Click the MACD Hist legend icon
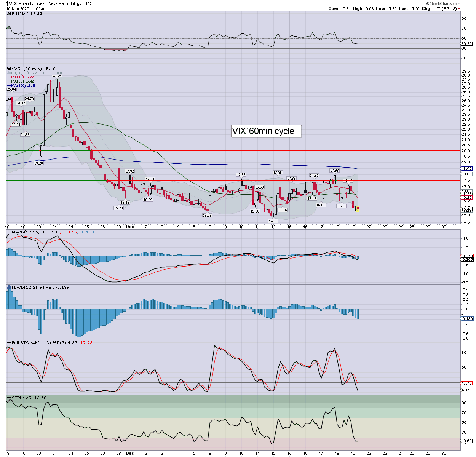The width and height of the screenshot is (476, 457). pos(9,287)
